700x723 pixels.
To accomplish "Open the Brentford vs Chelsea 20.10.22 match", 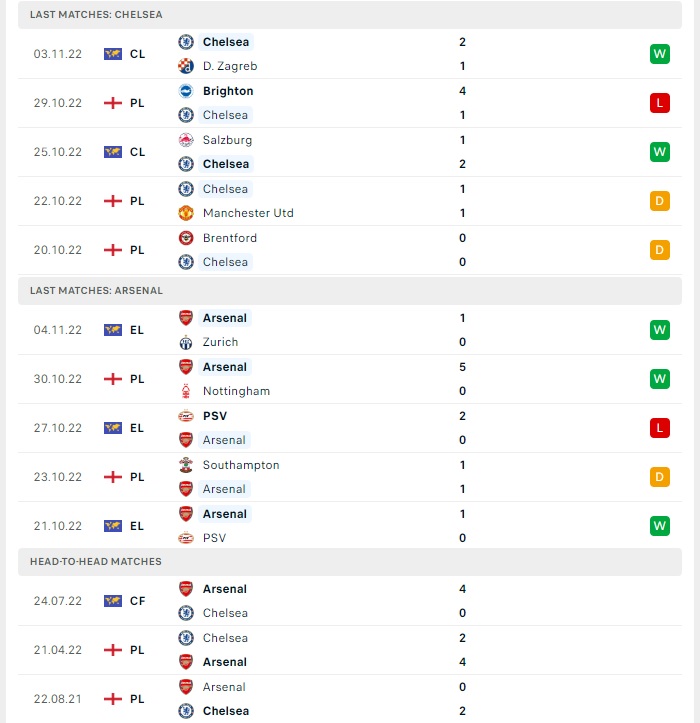I will tap(350, 250).
